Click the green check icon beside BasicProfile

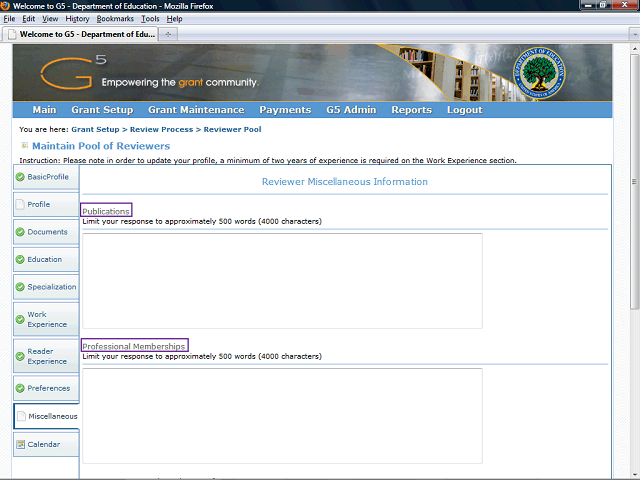pyautogui.click(x=20, y=177)
